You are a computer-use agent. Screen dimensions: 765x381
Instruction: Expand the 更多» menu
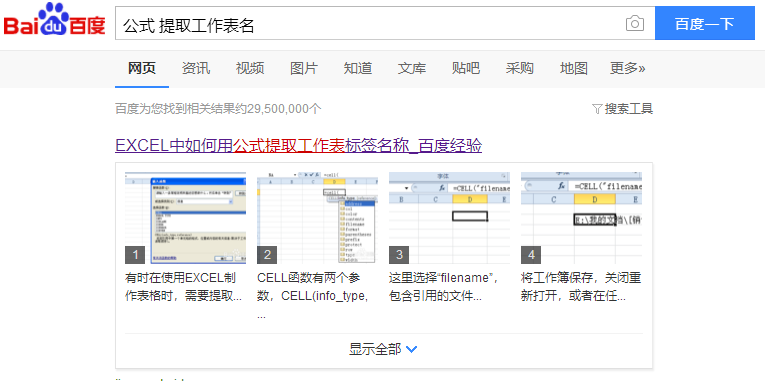coord(627,68)
